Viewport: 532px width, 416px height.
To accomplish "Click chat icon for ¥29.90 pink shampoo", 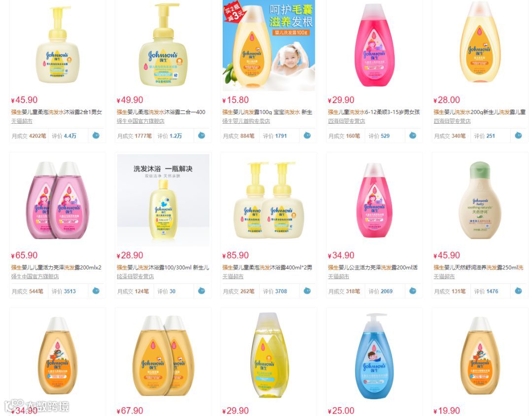I will 413,136.
